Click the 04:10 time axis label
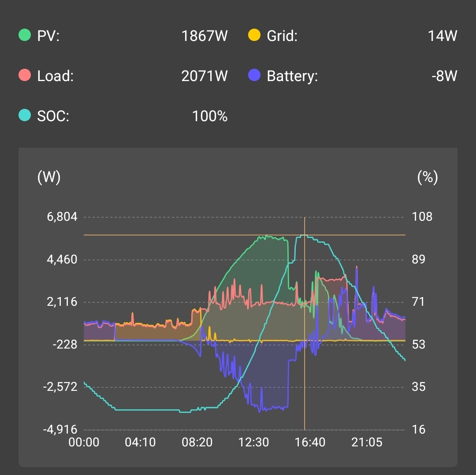This screenshot has height=475, width=476. pos(140,442)
